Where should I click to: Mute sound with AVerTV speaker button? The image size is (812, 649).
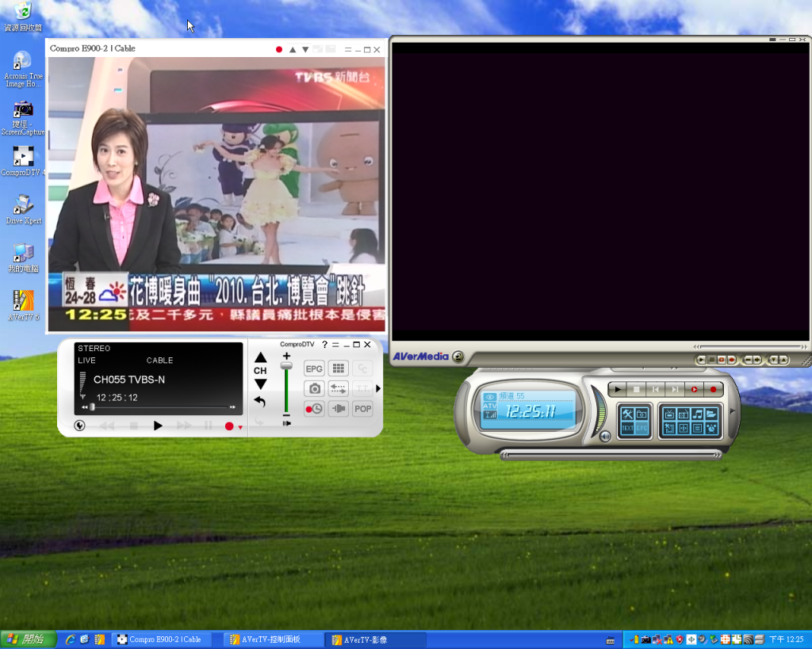(x=605, y=437)
